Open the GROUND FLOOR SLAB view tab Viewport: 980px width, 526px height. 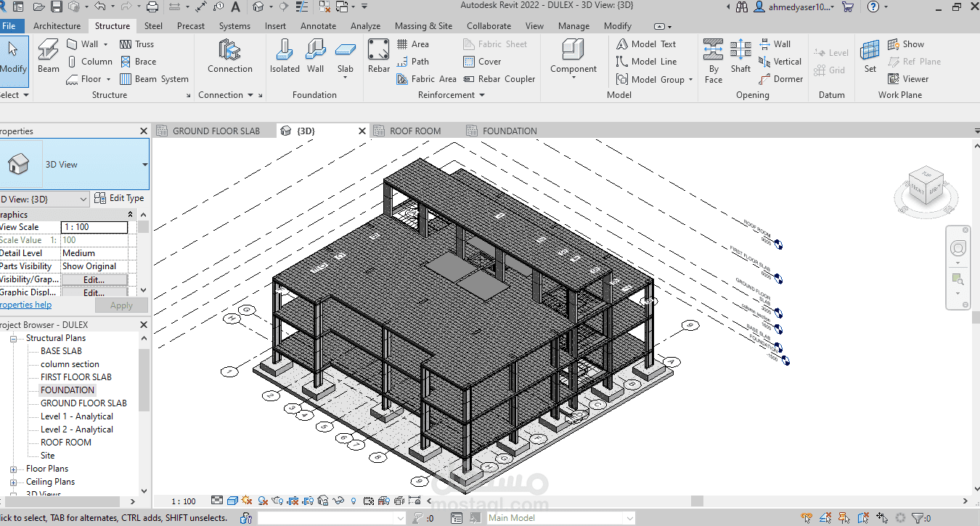[x=215, y=131]
